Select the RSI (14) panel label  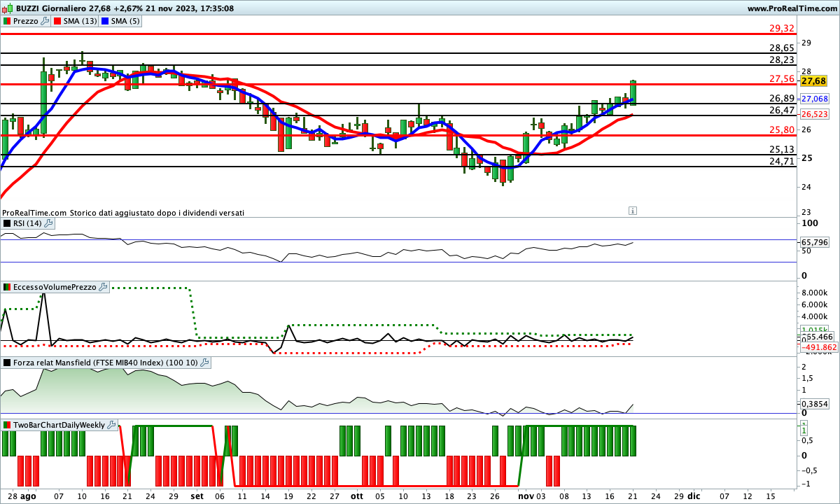[x=28, y=223]
